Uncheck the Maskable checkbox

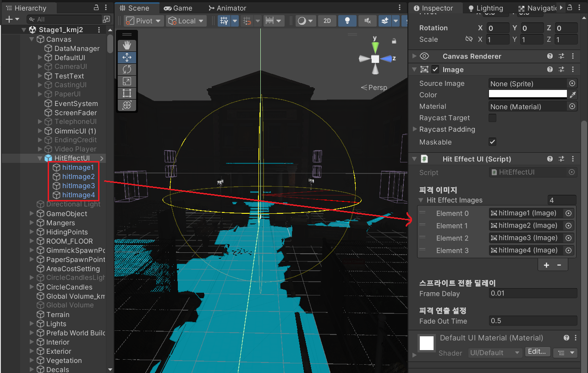click(x=492, y=142)
